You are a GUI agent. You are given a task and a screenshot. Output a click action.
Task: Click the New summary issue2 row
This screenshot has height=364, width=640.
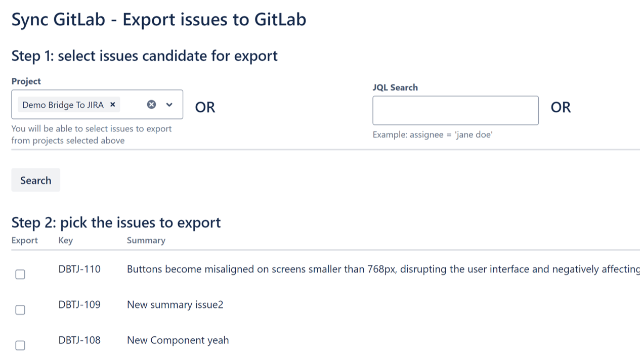(x=175, y=304)
